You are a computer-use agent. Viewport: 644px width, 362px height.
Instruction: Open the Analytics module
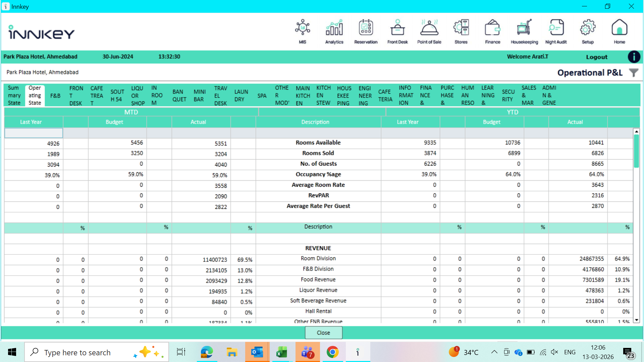[x=334, y=32]
